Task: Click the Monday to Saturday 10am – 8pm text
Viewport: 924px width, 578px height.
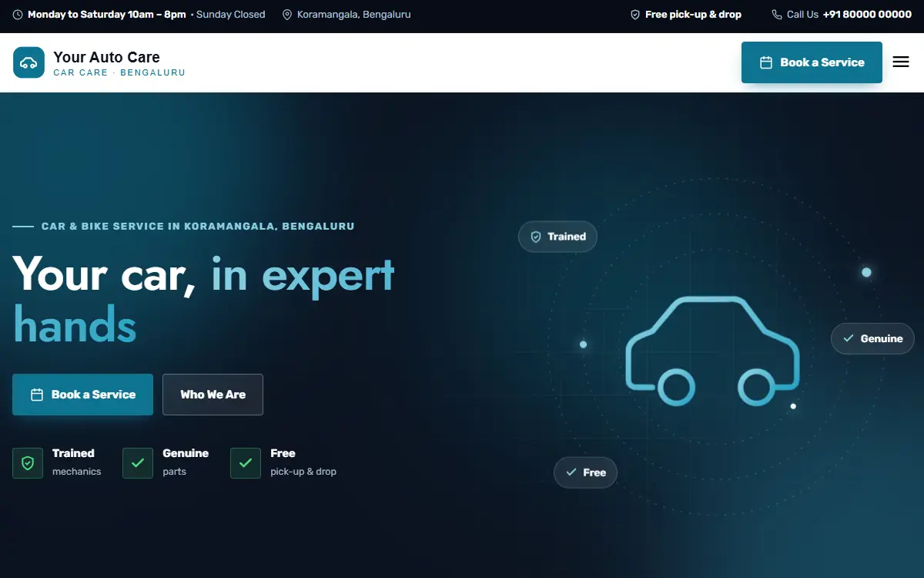Action: pyautogui.click(x=107, y=15)
